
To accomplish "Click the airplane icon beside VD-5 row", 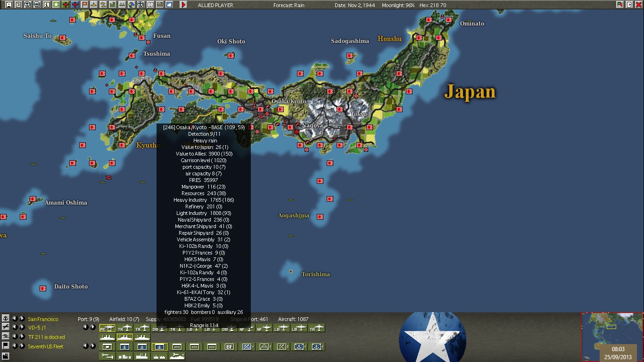I will click(6, 327).
